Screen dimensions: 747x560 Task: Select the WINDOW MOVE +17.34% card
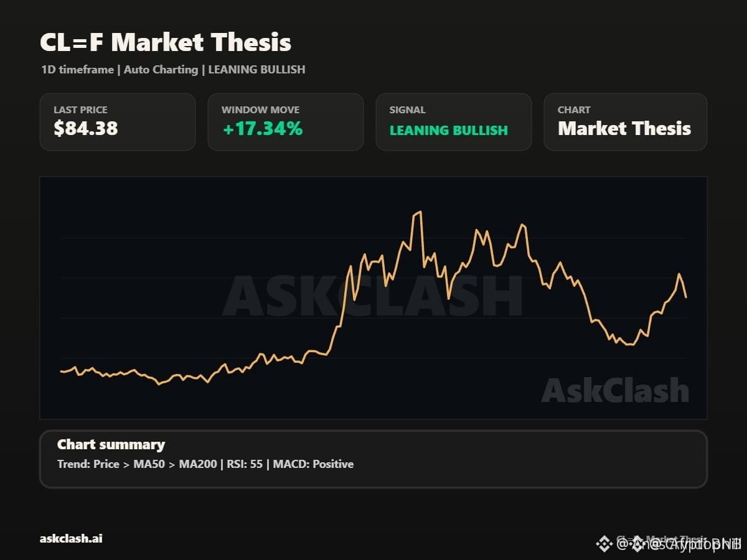click(x=286, y=122)
